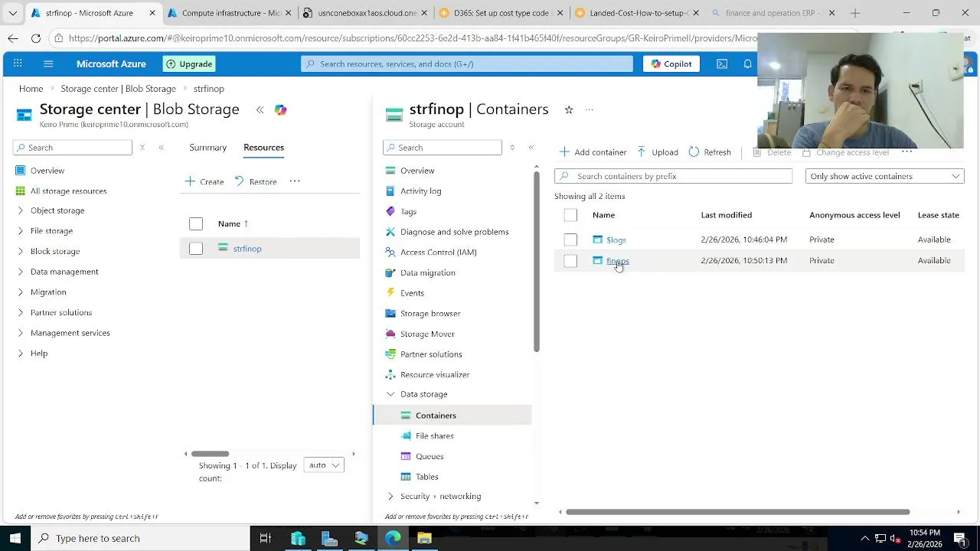Check the box for strfinop resource
Viewport: 980px width, 551px height.
tap(196, 248)
